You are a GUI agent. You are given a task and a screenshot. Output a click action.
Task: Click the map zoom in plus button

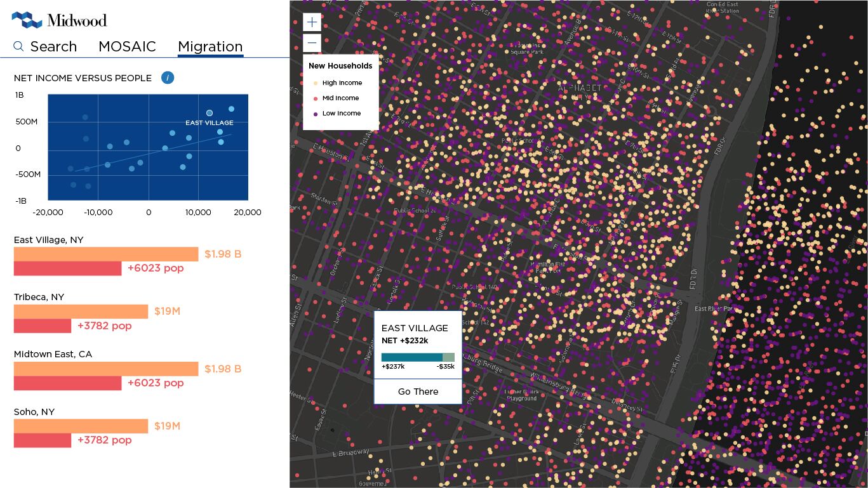pos(312,22)
